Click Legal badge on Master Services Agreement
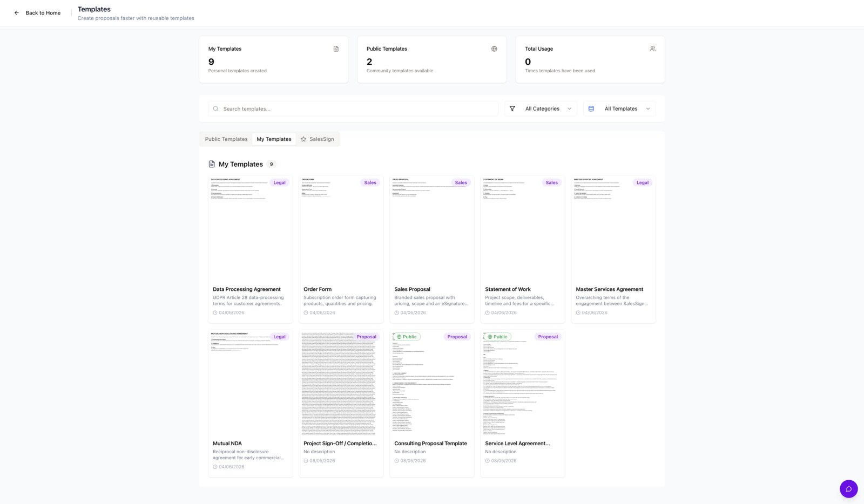The height and width of the screenshot is (504, 864). [x=642, y=183]
